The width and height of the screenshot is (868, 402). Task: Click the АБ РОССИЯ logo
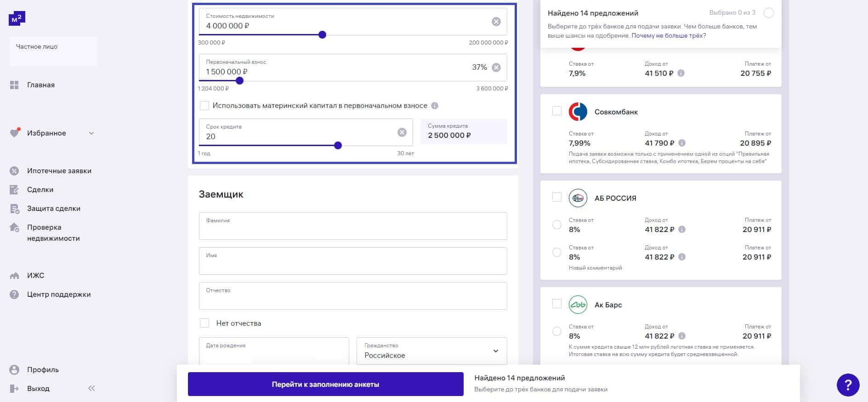(578, 198)
